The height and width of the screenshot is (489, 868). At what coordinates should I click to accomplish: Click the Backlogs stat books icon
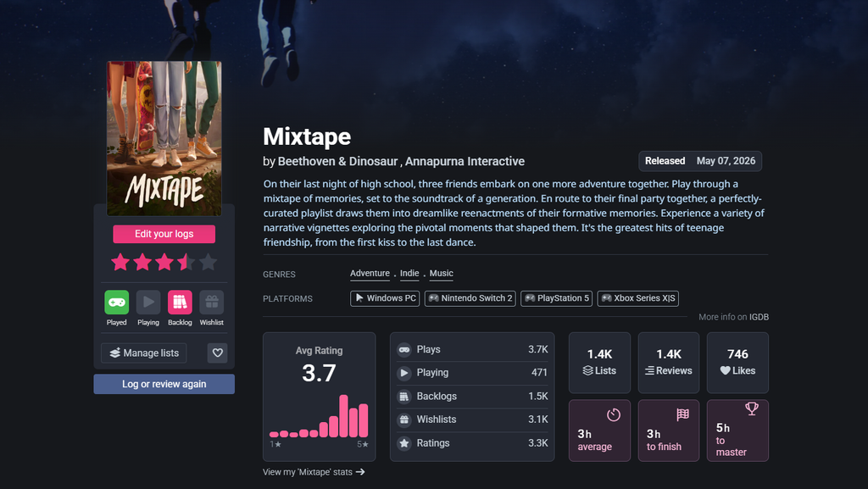(404, 396)
